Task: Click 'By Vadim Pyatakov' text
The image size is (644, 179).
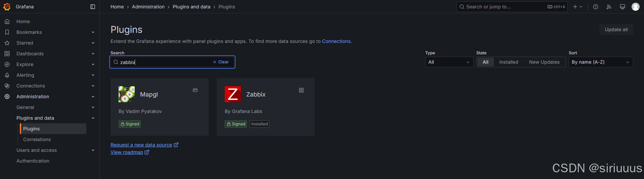Action: 140,111
